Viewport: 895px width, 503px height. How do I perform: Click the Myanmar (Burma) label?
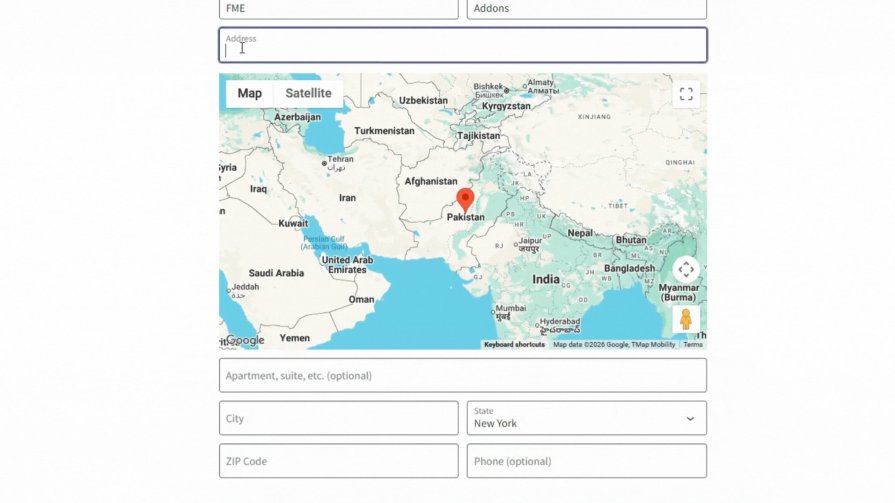679,292
